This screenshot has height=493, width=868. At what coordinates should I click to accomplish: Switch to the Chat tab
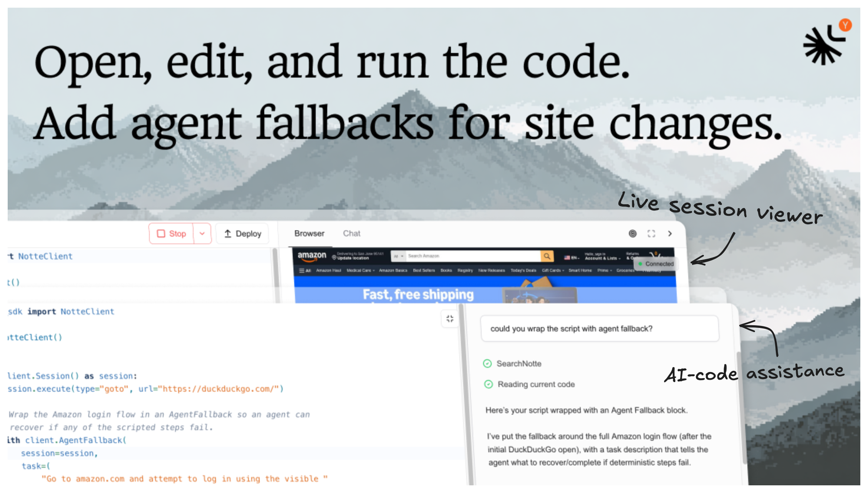(351, 233)
